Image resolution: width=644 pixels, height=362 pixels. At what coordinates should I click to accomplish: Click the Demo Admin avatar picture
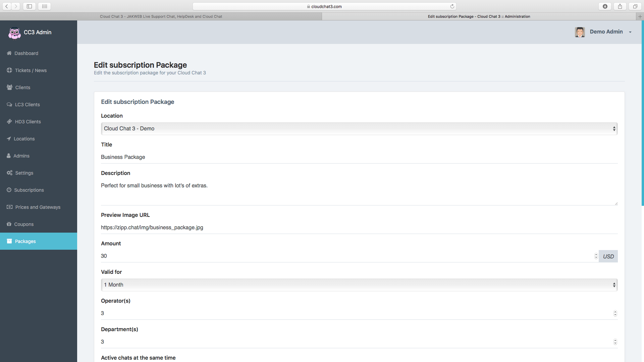point(580,32)
